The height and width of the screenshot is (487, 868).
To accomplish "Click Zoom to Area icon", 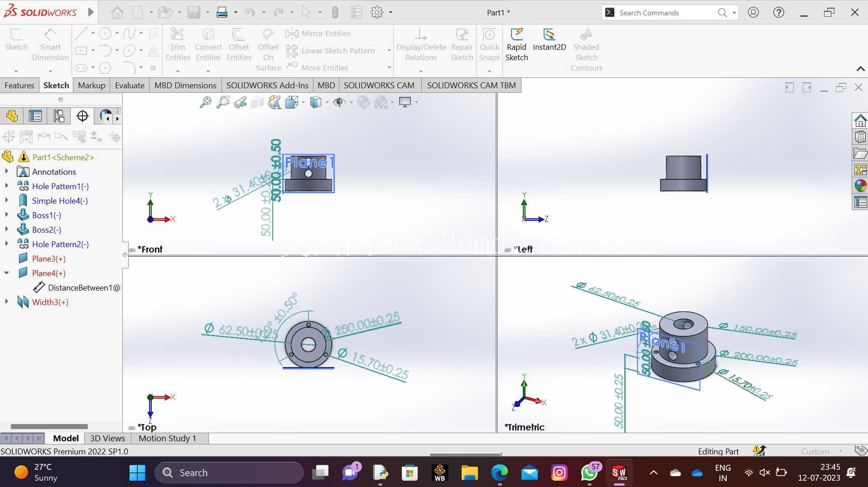I will [223, 102].
